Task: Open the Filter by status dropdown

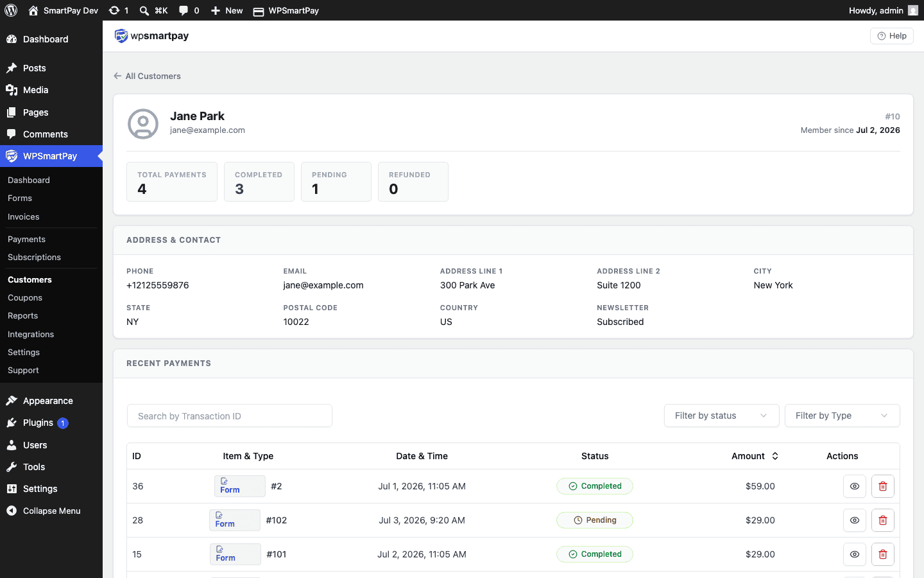Action: click(x=721, y=416)
